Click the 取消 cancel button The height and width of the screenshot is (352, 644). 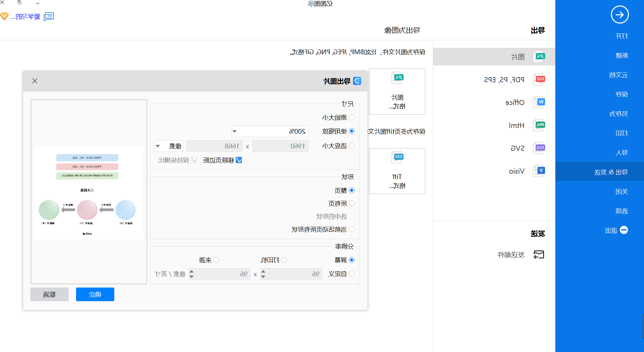click(x=49, y=294)
